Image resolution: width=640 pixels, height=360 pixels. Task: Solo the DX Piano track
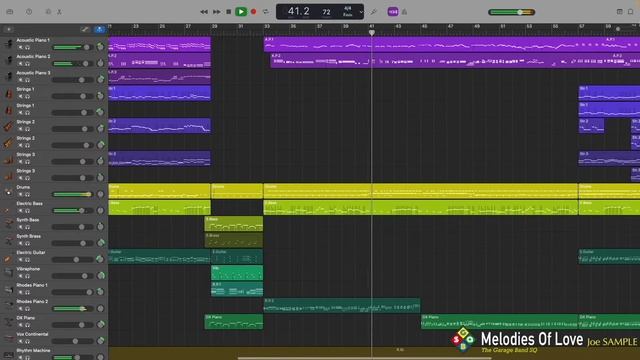(x=27, y=325)
